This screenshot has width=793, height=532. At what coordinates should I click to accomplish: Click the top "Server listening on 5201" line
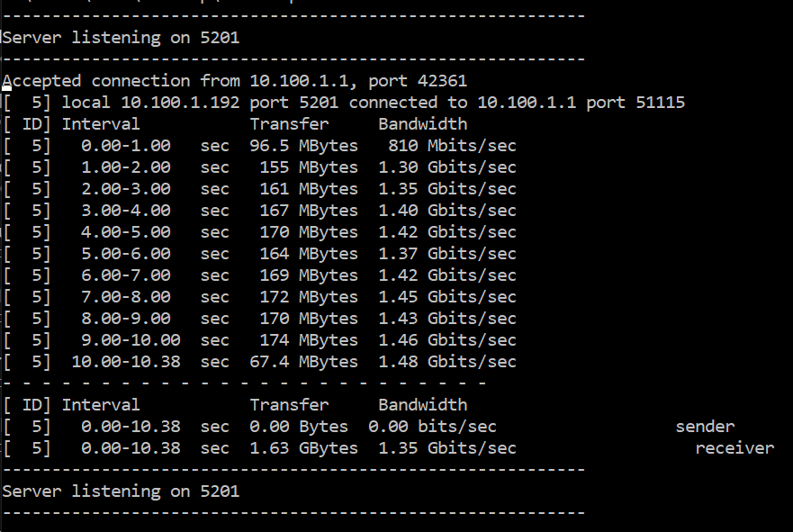tap(121, 38)
